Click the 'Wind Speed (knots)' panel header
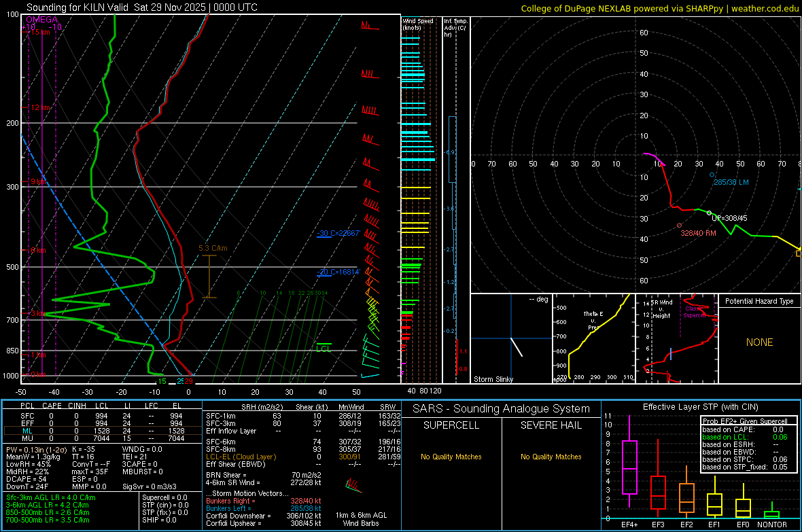The height and width of the screenshot is (532, 802). (x=418, y=24)
